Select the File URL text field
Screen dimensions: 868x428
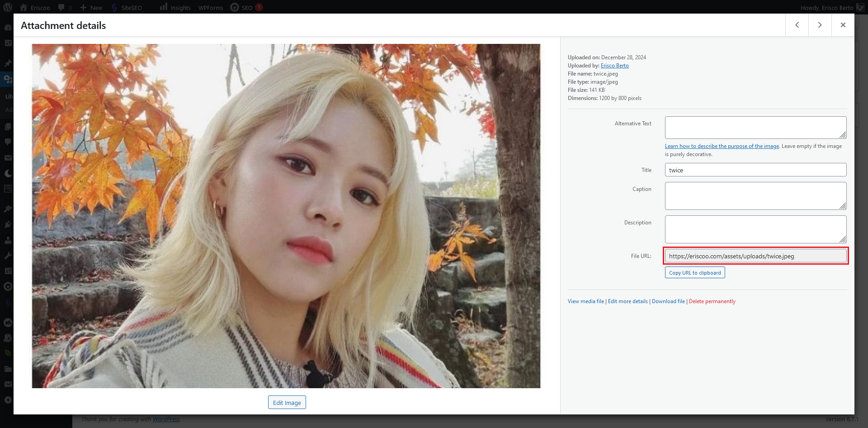tap(755, 256)
